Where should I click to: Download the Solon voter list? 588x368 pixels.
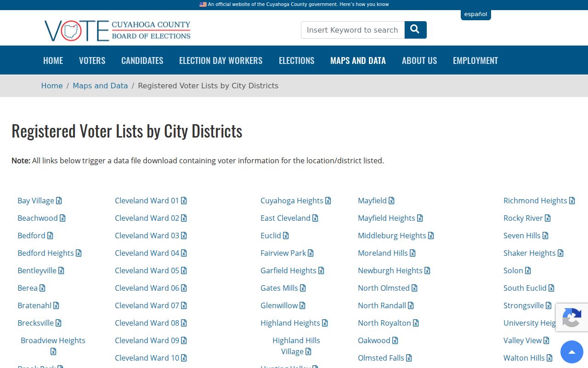pos(517,270)
